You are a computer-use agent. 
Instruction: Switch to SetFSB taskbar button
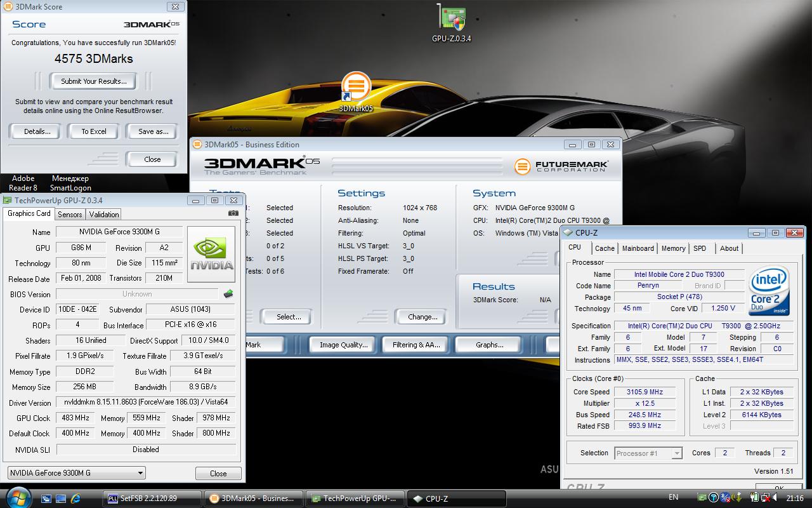click(152, 498)
